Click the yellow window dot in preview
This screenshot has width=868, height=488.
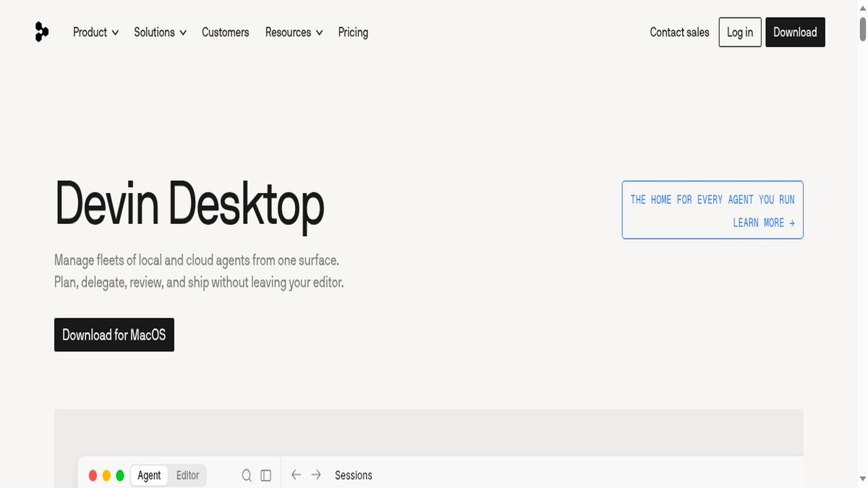coord(106,476)
